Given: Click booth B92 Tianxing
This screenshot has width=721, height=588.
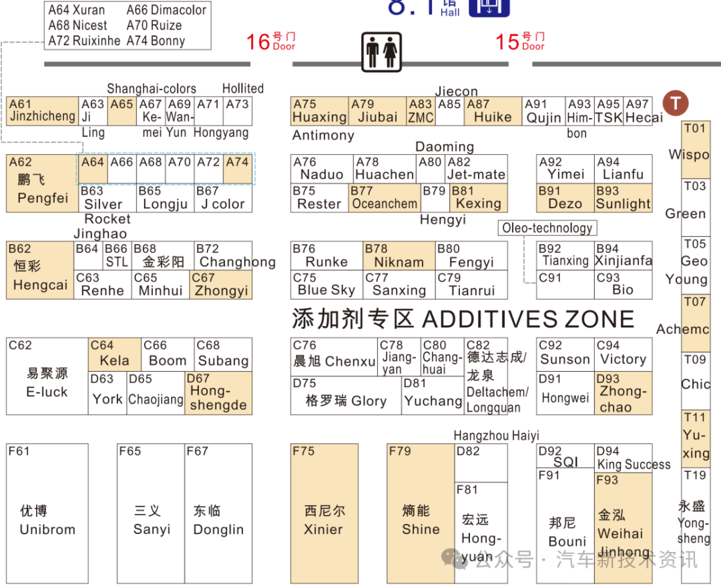Looking at the screenshot, I should [565, 256].
